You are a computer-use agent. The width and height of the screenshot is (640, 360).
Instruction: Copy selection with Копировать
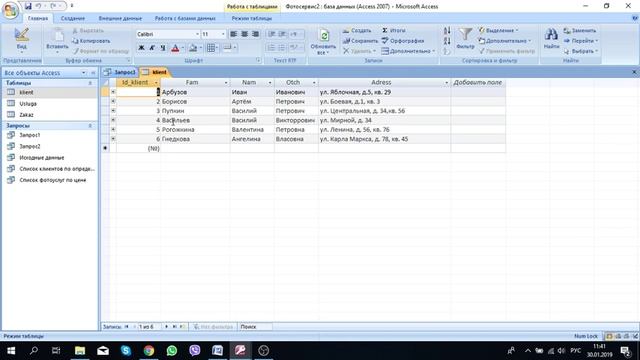[91, 41]
